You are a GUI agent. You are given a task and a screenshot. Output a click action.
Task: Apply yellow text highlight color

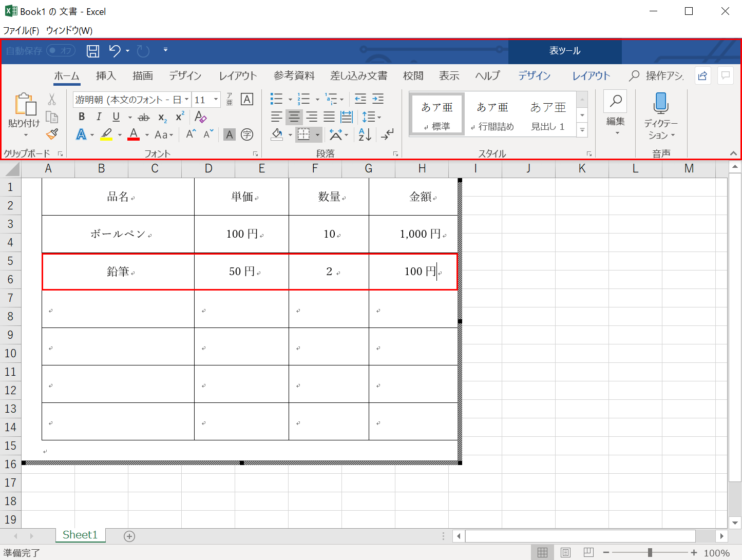click(x=106, y=134)
